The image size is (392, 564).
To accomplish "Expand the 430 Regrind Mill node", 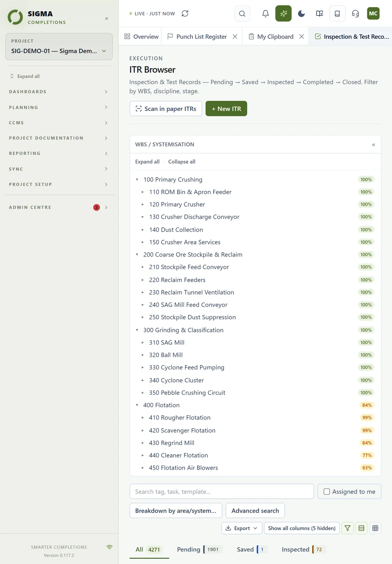I will point(143,443).
